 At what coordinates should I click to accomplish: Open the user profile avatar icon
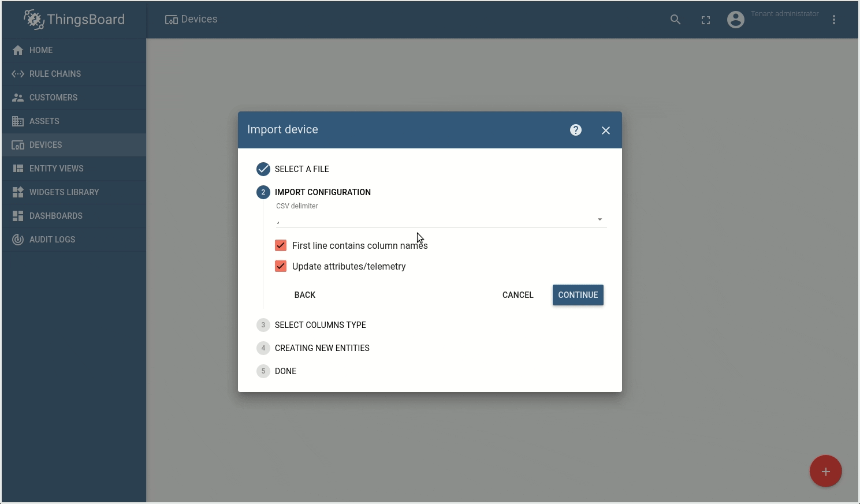click(x=735, y=20)
